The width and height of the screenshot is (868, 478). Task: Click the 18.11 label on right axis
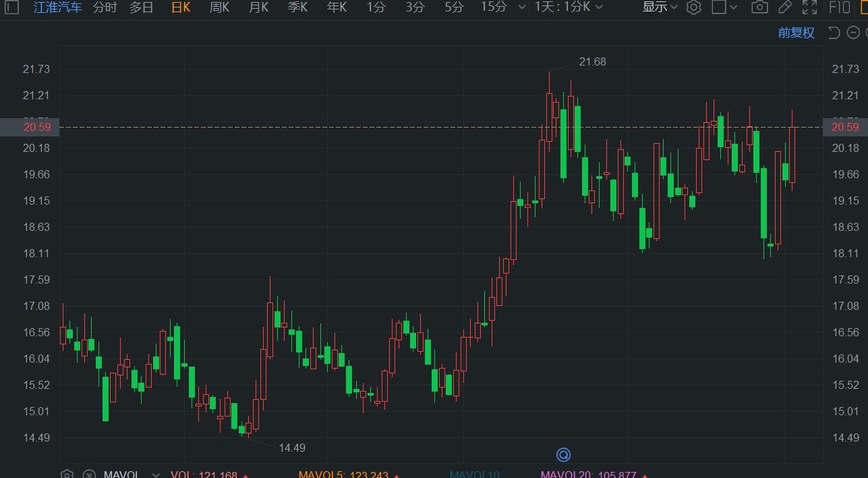846,253
